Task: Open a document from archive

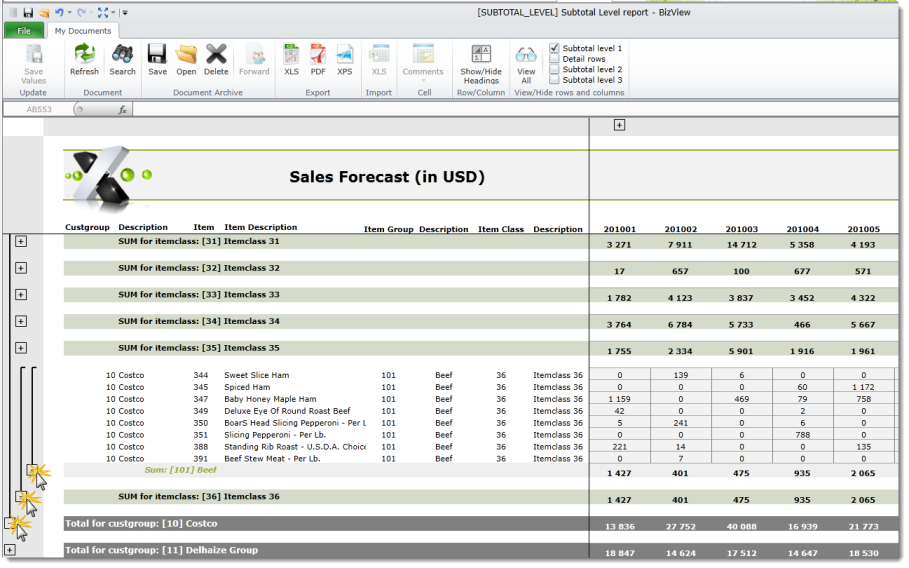Action: pos(186,60)
